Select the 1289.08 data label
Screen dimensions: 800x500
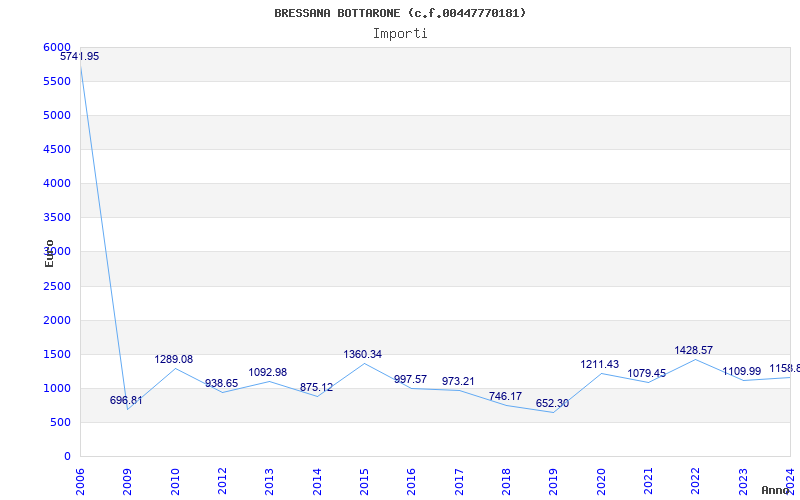coord(173,360)
